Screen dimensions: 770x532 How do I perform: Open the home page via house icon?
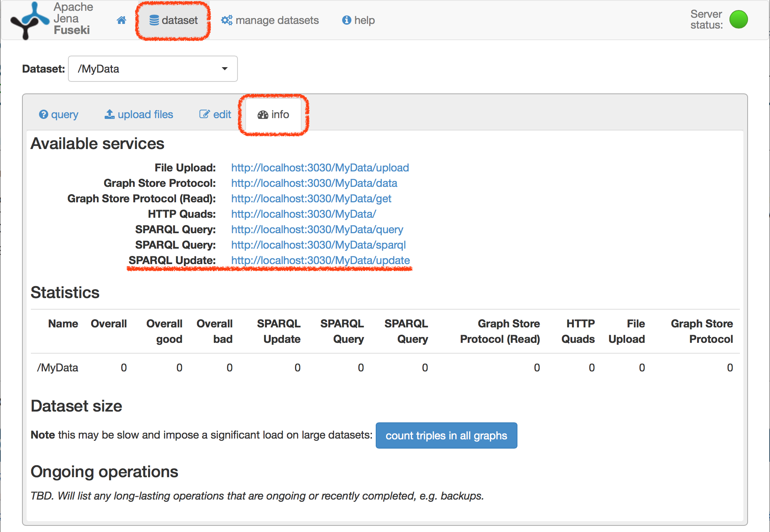pyautogui.click(x=121, y=20)
